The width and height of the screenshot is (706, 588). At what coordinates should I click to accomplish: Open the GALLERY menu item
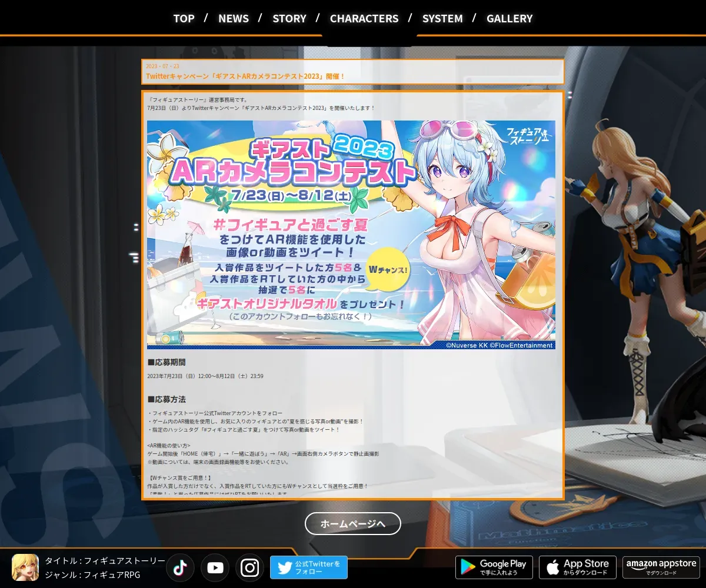click(509, 18)
